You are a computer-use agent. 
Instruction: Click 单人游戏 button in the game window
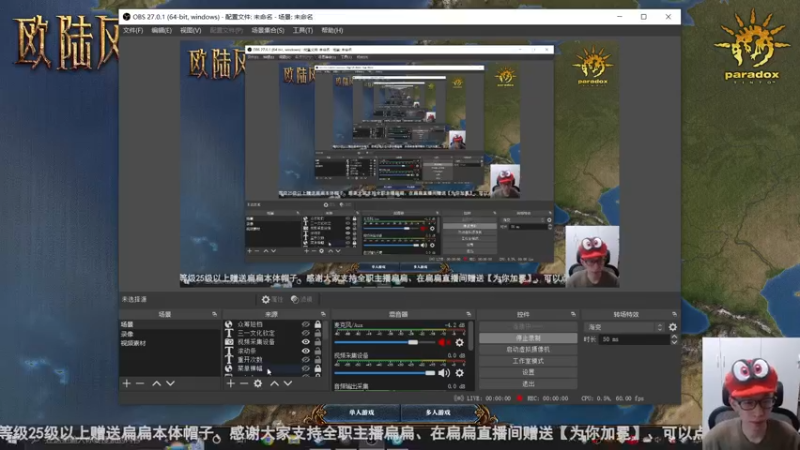click(362, 412)
